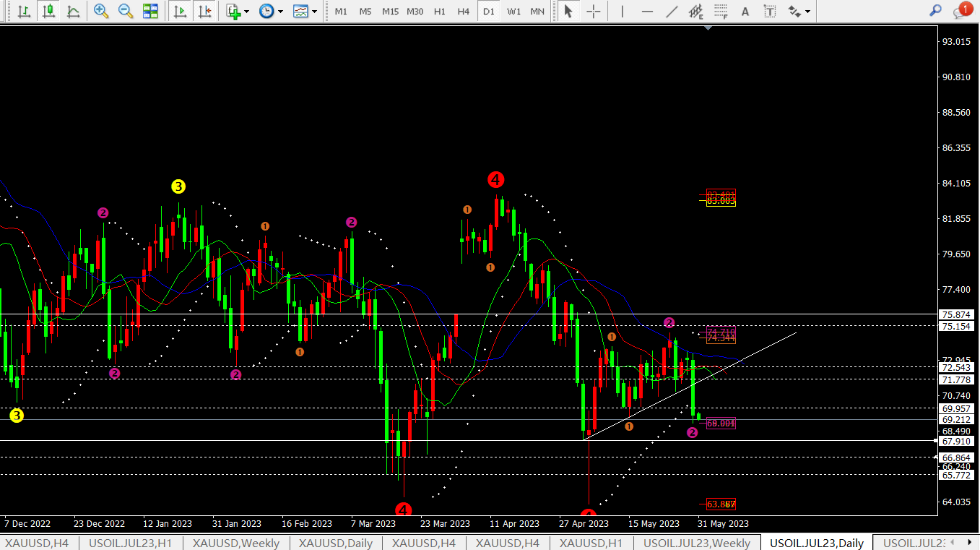Image resolution: width=980 pixels, height=550 pixels.
Task: Enable chart shift from right edge
Action: [x=205, y=12]
